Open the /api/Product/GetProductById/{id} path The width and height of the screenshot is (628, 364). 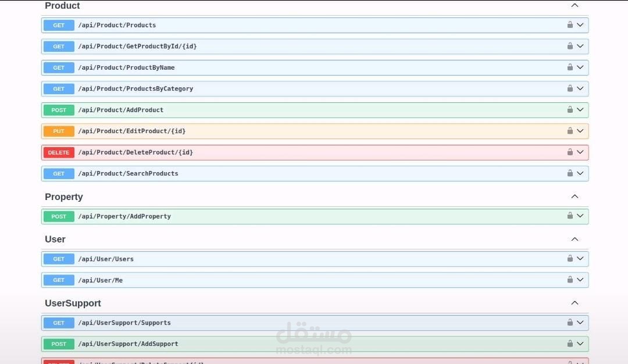click(137, 47)
